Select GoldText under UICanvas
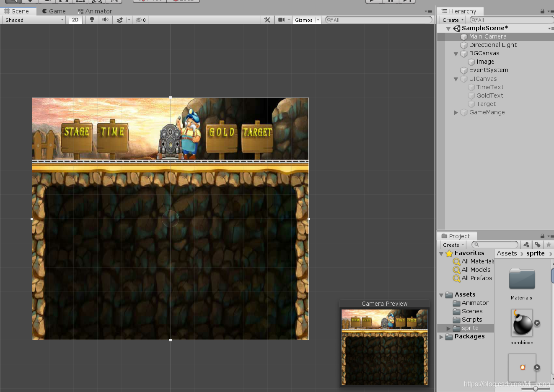This screenshot has height=392, width=554. (x=489, y=96)
